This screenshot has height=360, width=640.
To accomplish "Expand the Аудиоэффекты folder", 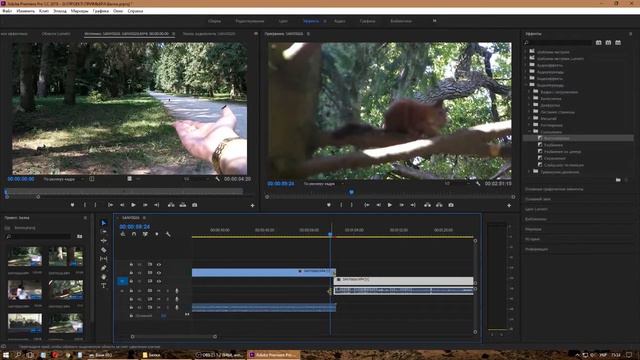I will 527,65.
